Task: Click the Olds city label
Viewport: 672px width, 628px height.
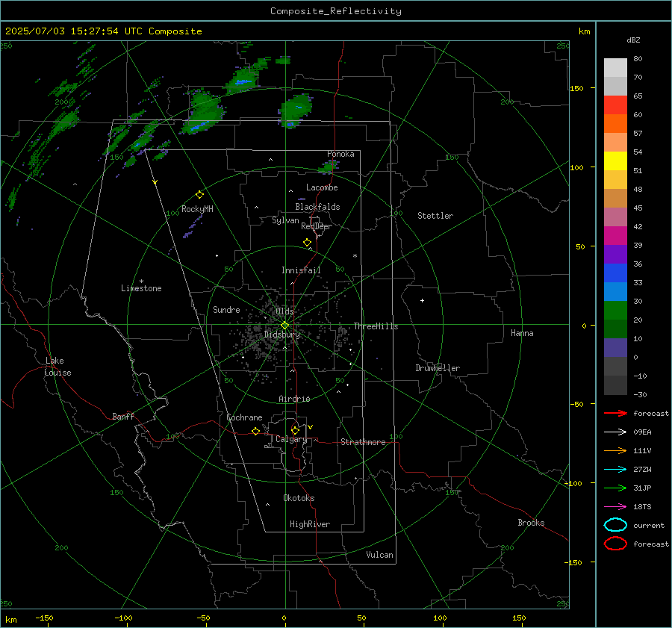Action: point(284,311)
